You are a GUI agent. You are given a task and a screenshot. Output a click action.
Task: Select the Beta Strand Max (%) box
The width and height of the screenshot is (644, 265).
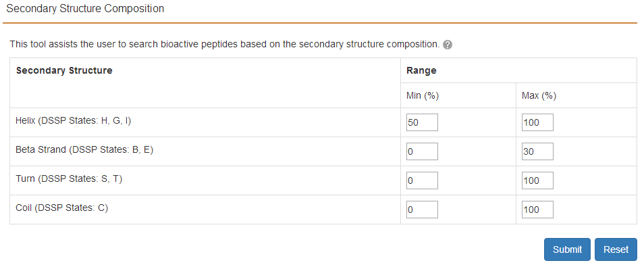(x=537, y=151)
